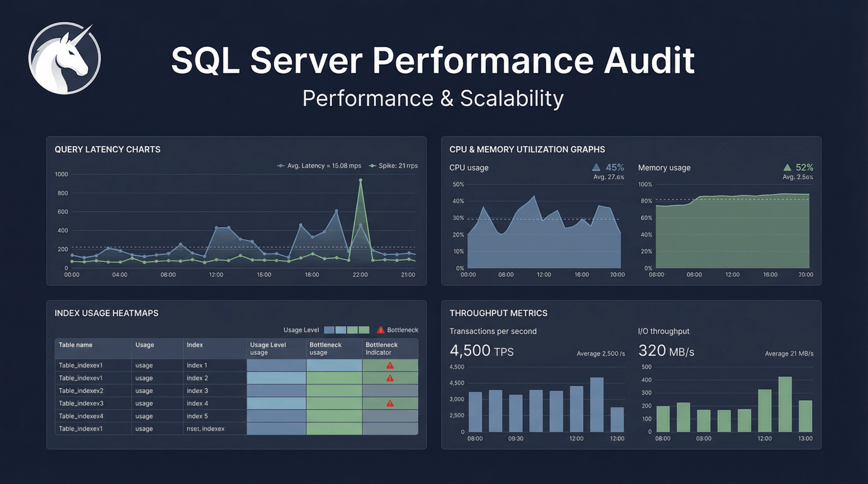
Task: Click Average 2,500 /s label
Action: (x=601, y=354)
